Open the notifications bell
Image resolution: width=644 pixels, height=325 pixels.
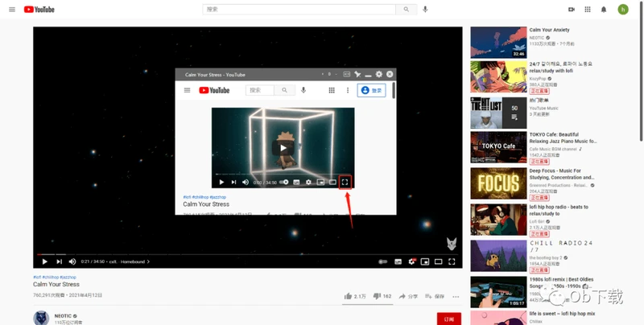tap(603, 10)
